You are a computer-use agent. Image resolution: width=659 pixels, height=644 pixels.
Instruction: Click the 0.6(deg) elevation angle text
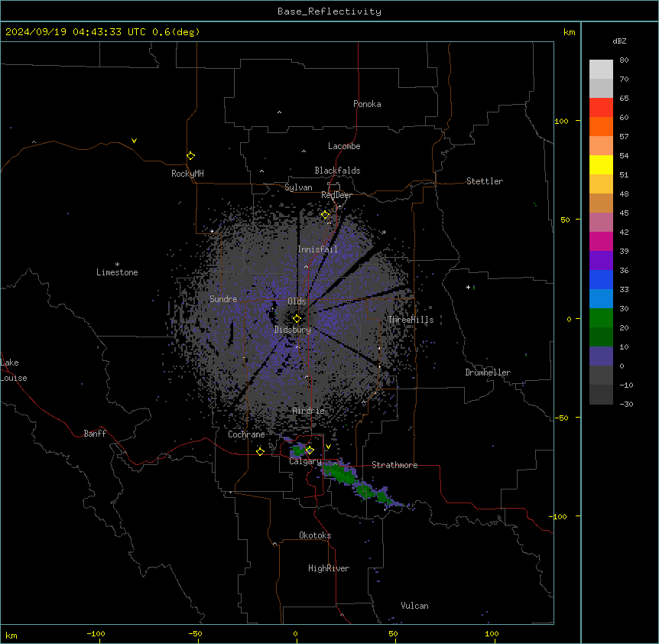176,32
